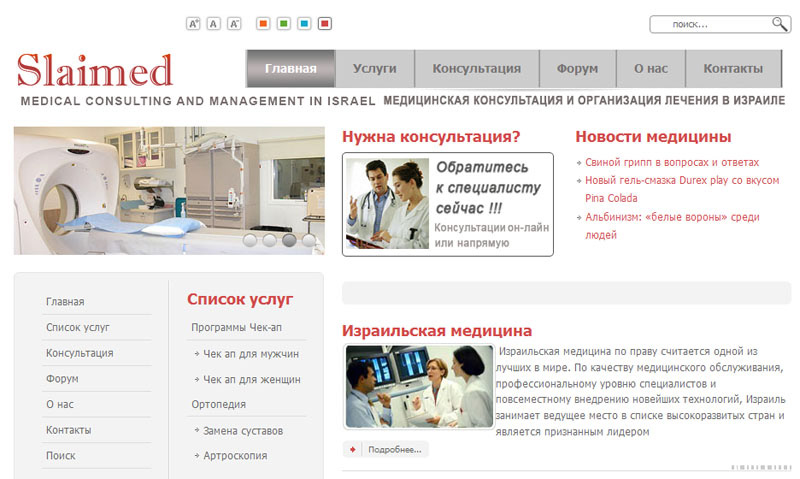Viewport: 800px width, 479px height.
Task: Switch to first slideshow slide dot
Action: tap(250, 240)
